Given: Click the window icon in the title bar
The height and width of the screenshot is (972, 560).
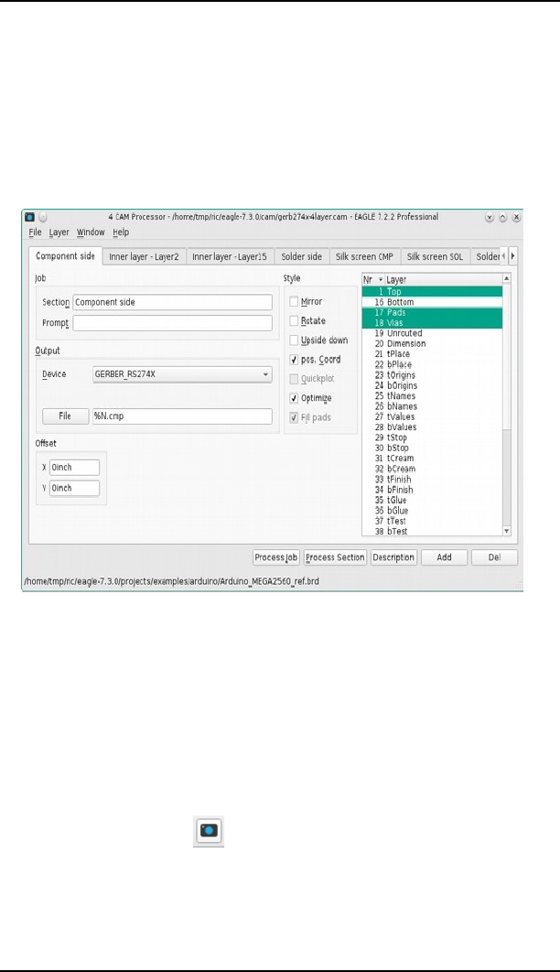Looking at the screenshot, I should (x=29, y=217).
